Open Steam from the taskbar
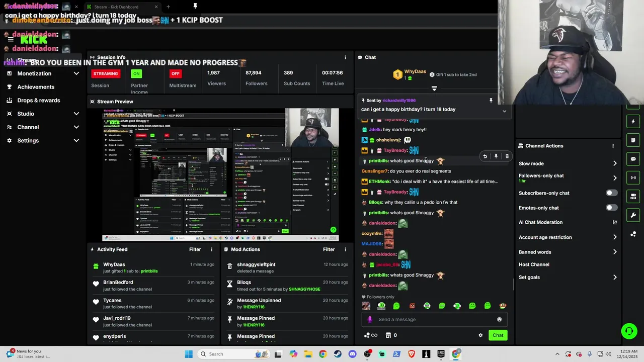The image size is (644, 362). tap(338, 354)
